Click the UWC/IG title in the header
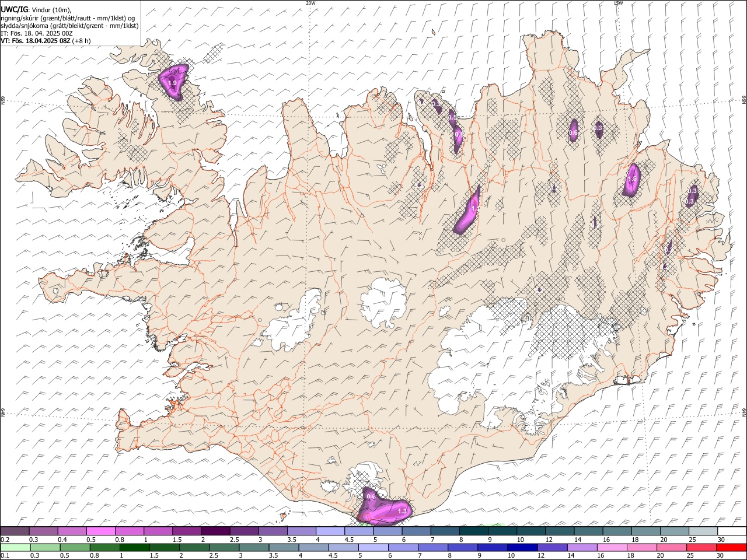The image size is (747, 560). click(14, 9)
